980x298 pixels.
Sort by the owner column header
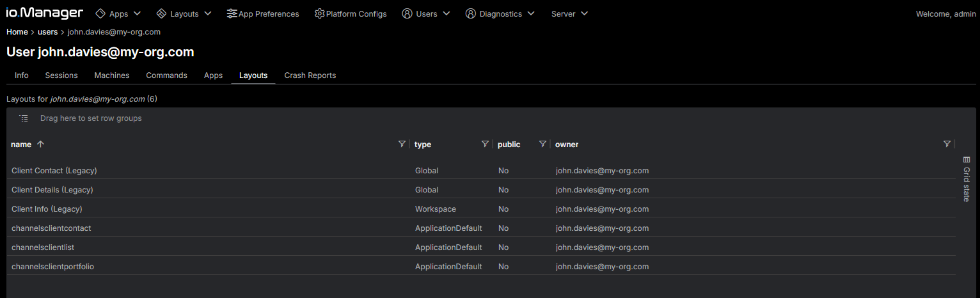567,145
